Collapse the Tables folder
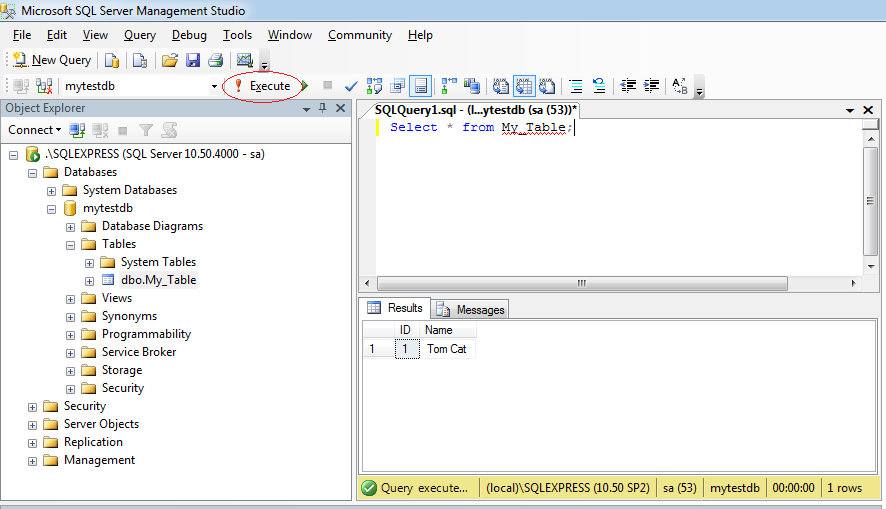886x509 pixels. [x=71, y=245]
